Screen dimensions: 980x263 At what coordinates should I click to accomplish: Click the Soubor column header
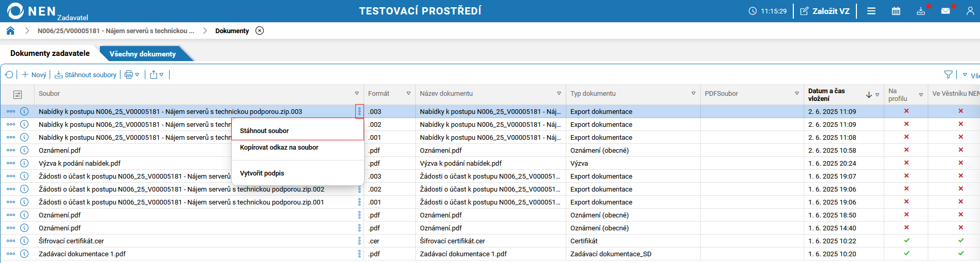pyautogui.click(x=49, y=94)
